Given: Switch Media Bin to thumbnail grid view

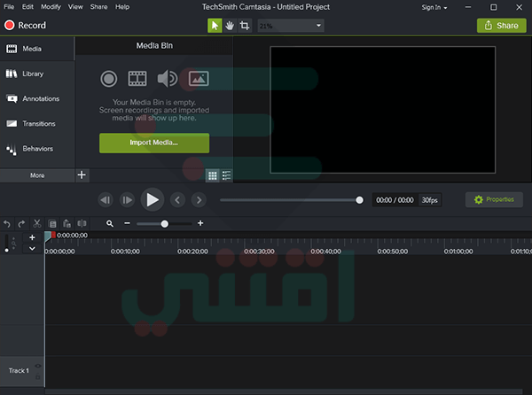Looking at the screenshot, I should click(x=213, y=175).
